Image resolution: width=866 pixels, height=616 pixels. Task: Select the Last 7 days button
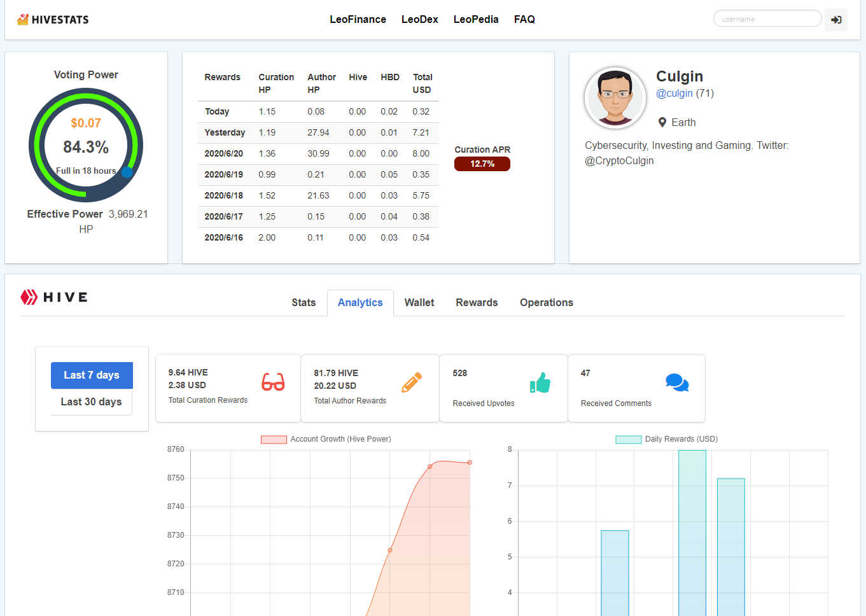pyautogui.click(x=92, y=375)
